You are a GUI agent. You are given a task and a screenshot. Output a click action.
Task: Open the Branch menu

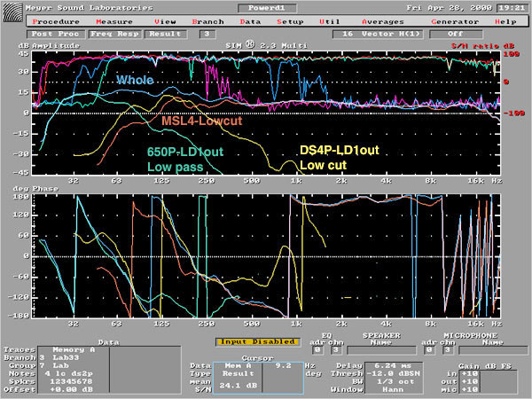(208, 21)
